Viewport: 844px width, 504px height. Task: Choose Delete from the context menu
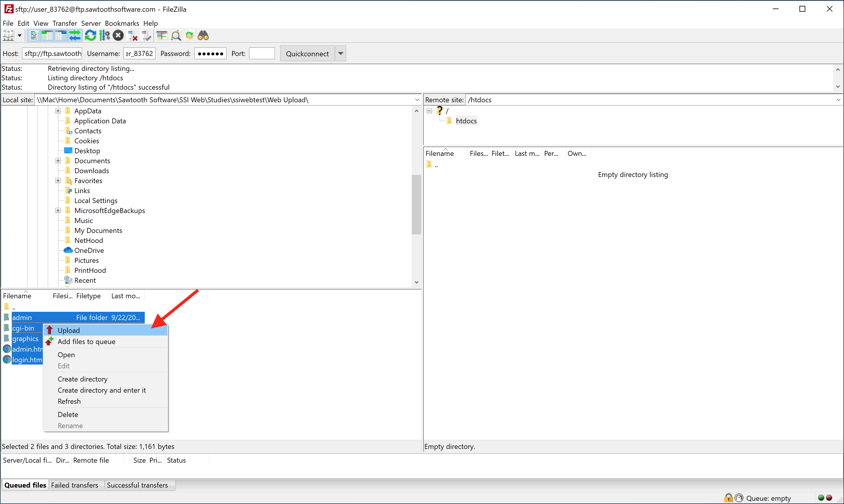coord(105,414)
